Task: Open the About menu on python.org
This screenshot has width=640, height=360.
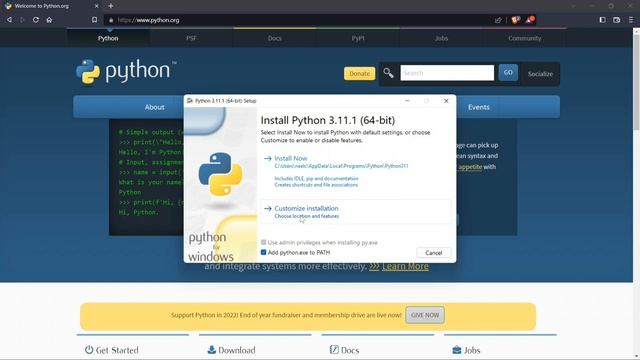Action: pyautogui.click(x=154, y=107)
